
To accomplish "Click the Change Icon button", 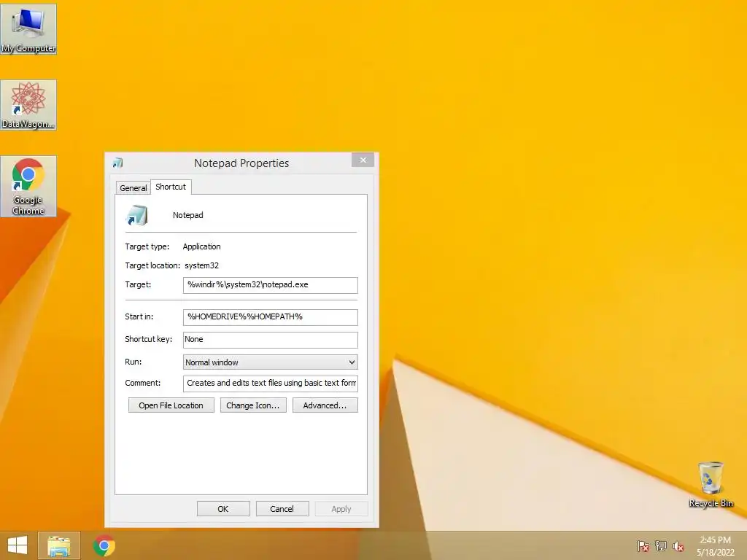I will [253, 405].
